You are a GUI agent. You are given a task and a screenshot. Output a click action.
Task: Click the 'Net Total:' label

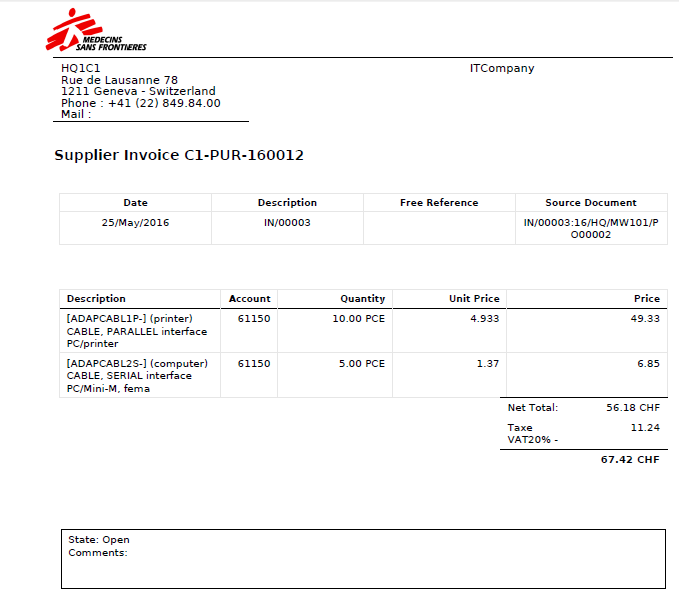coord(533,408)
